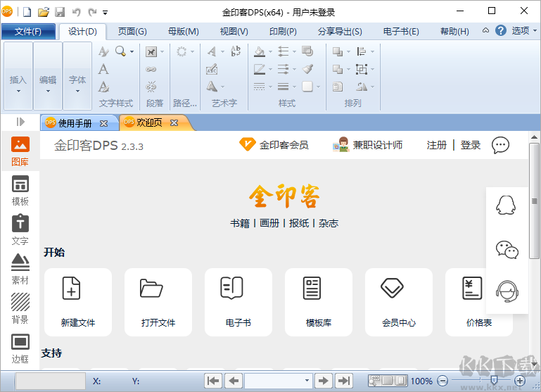Go to the next page arrow
The image size is (541, 392).
(324, 381)
